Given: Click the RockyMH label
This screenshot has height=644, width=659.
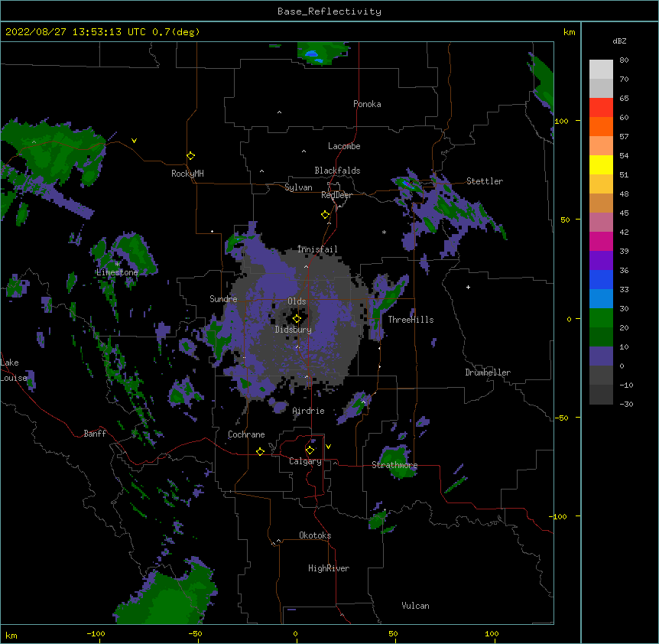Looking at the screenshot, I should (187, 174).
